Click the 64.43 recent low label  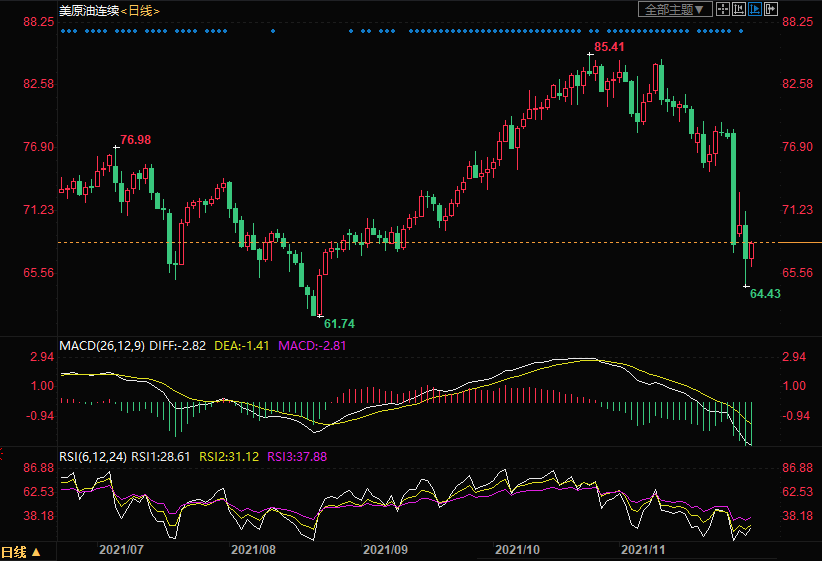click(764, 293)
